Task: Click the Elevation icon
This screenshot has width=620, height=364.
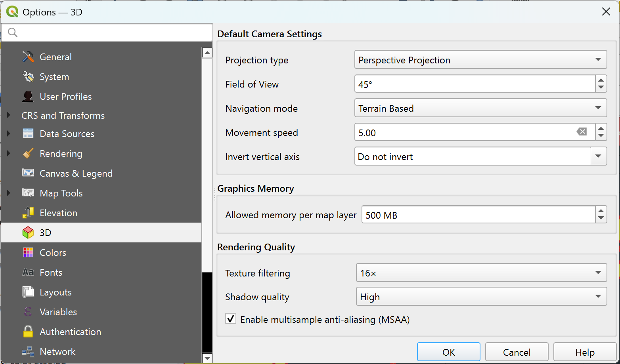Action: pyautogui.click(x=28, y=213)
